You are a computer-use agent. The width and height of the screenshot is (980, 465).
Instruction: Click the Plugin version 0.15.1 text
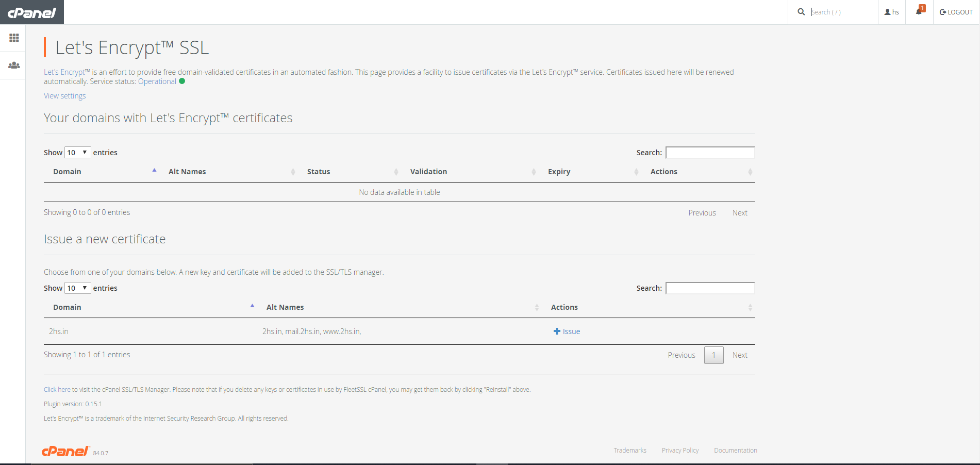click(x=73, y=404)
